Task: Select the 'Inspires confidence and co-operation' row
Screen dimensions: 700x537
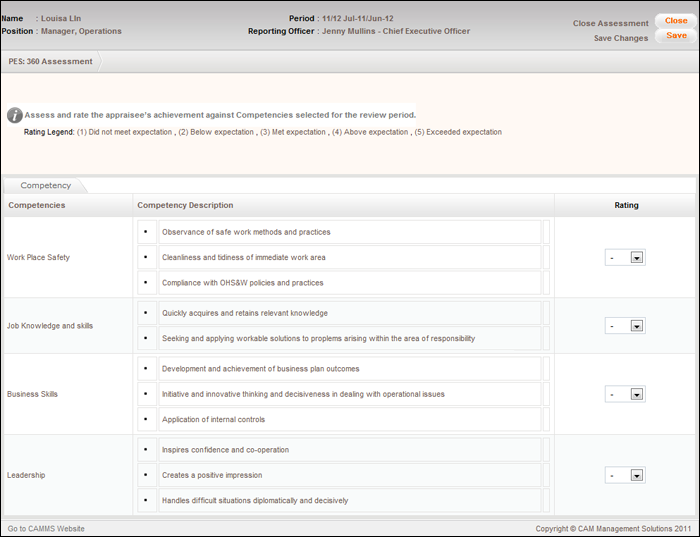Action: pyautogui.click(x=349, y=450)
